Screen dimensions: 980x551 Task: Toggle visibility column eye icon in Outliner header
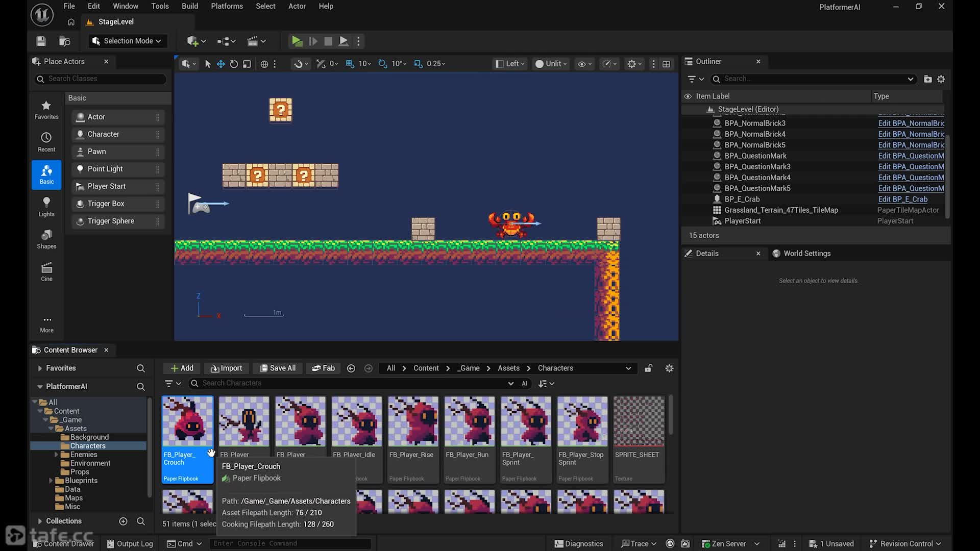tap(688, 96)
